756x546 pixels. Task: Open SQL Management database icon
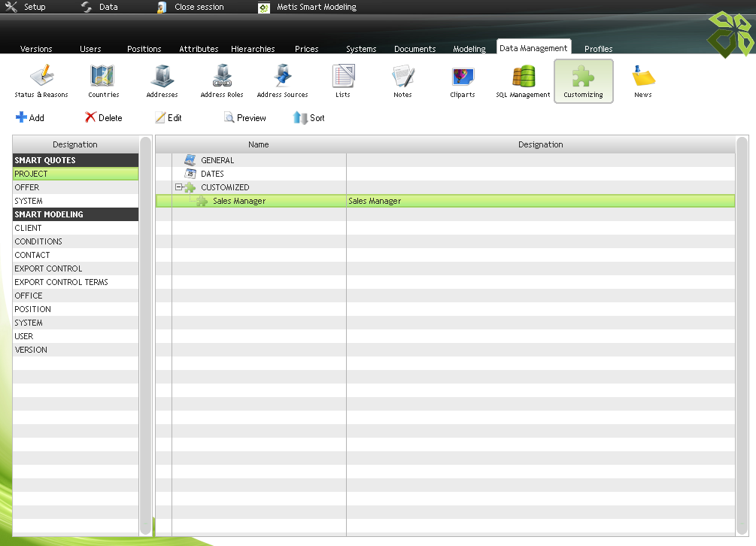click(x=523, y=77)
